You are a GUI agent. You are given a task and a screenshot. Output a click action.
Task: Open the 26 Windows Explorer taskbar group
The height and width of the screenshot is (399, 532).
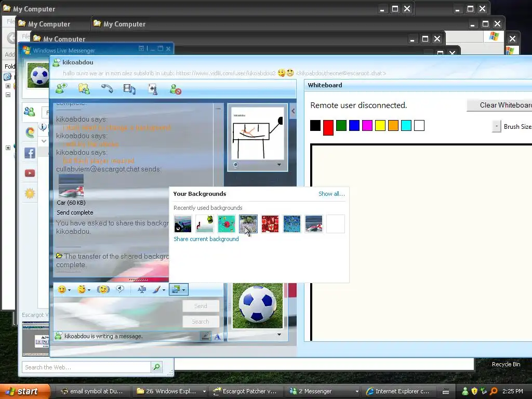click(x=171, y=391)
